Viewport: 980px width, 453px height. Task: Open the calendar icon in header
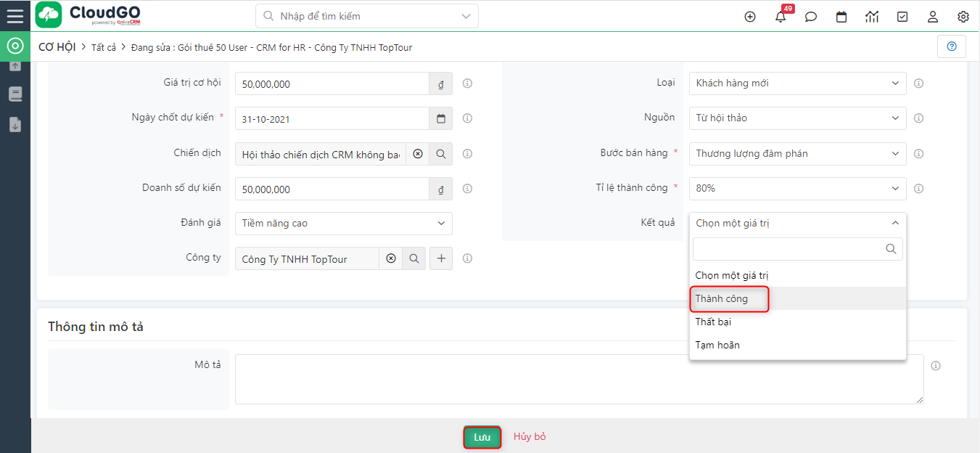point(841,17)
